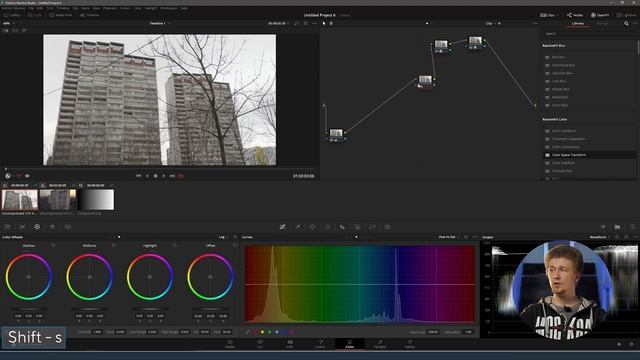Image resolution: width=640 pixels, height=360 pixels.
Task: Open the Curves palette icon
Action: (x=282, y=227)
